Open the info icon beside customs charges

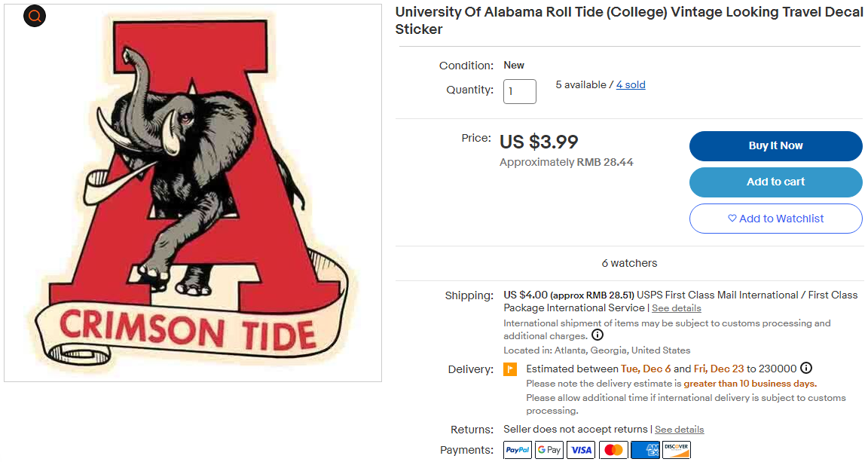coord(598,335)
